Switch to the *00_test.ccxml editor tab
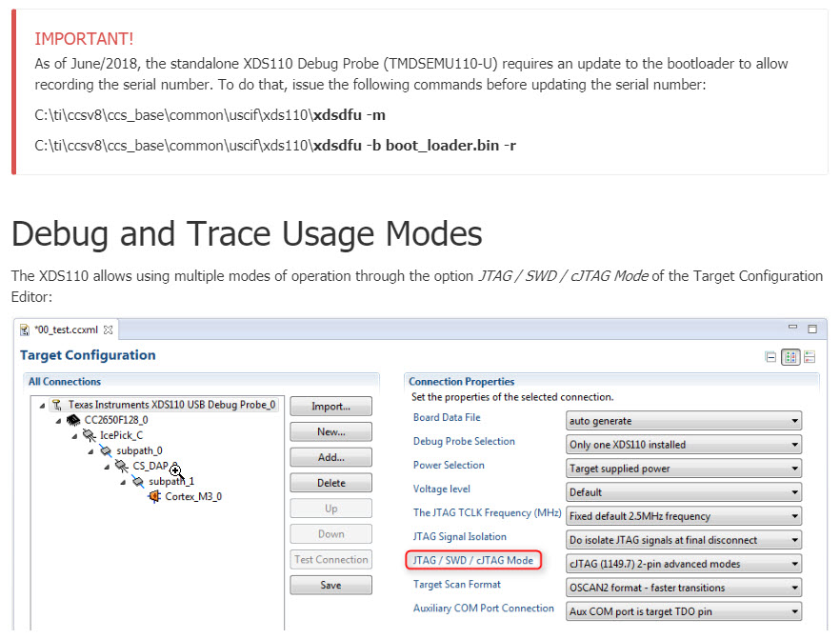840x639 pixels. [67, 329]
